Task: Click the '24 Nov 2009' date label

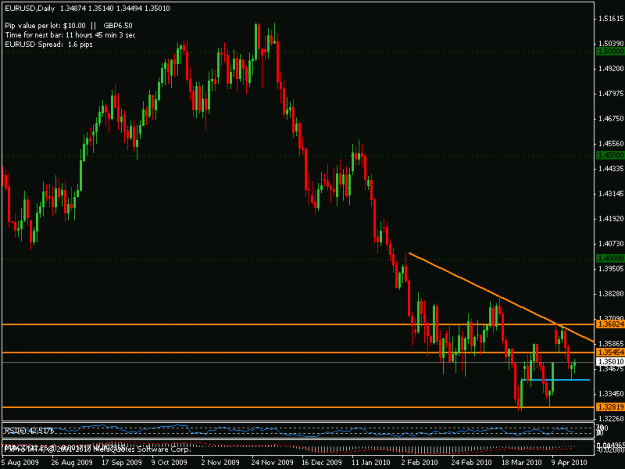Action: tap(272, 462)
